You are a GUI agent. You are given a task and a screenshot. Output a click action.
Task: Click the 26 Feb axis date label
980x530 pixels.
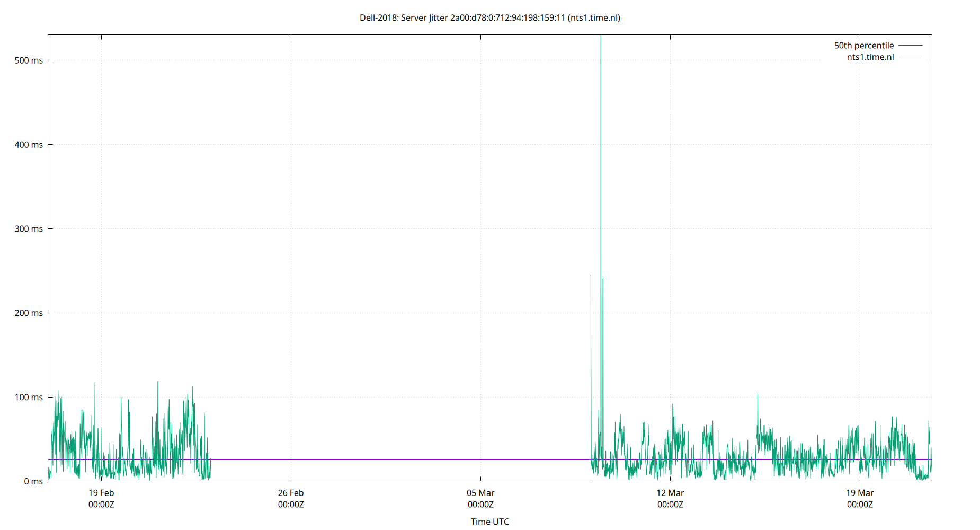tap(290, 493)
